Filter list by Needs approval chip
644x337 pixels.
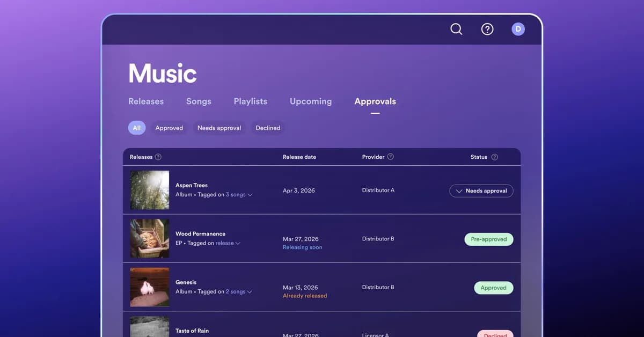pyautogui.click(x=219, y=128)
